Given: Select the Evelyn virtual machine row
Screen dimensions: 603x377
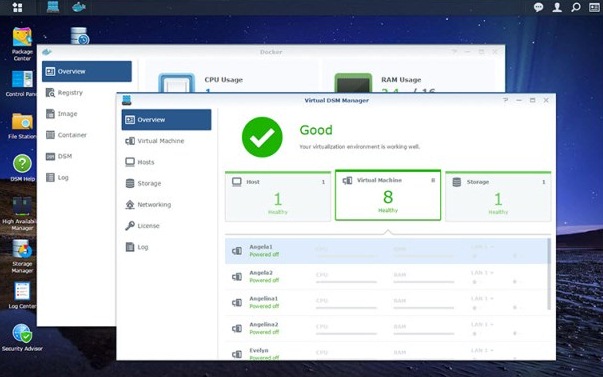Looking at the screenshot, I should pos(386,352).
